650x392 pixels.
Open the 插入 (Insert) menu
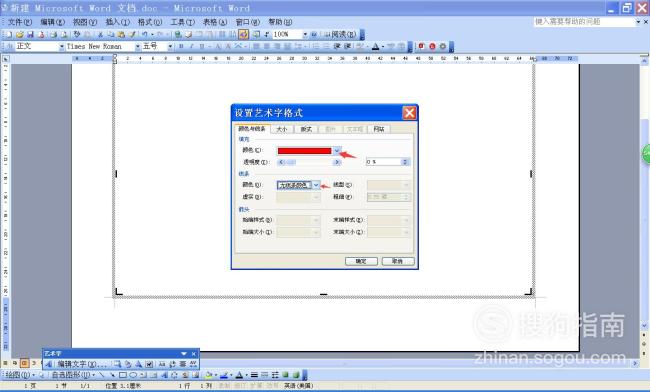click(117, 22)
